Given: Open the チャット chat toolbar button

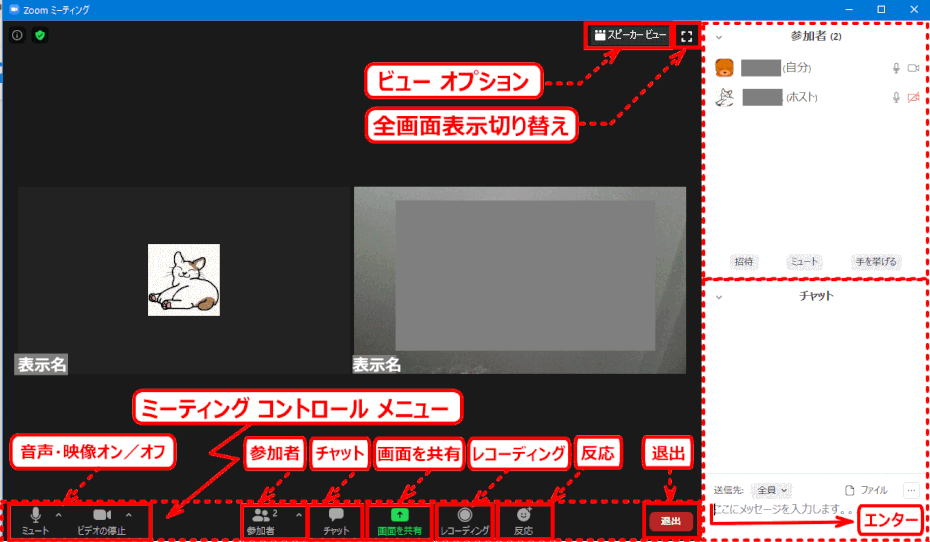Looking at the screenshot, I should pyautogui.click(x=336, y=521).
